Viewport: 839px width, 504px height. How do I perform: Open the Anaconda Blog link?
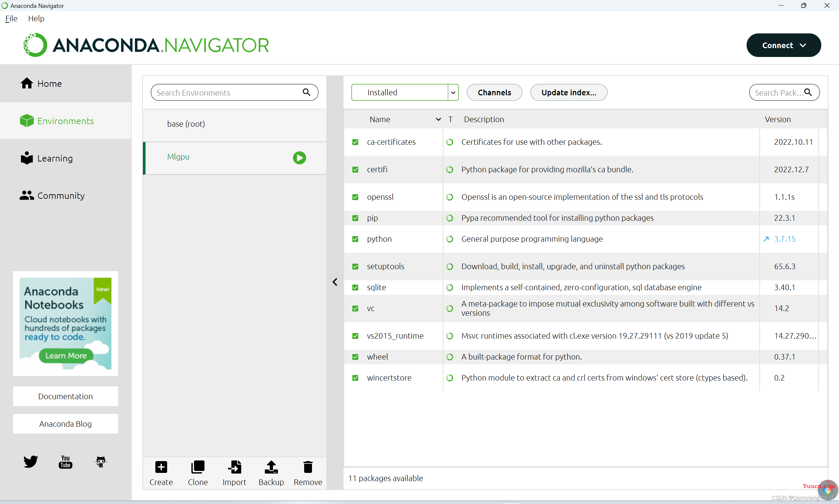[66, 424]
